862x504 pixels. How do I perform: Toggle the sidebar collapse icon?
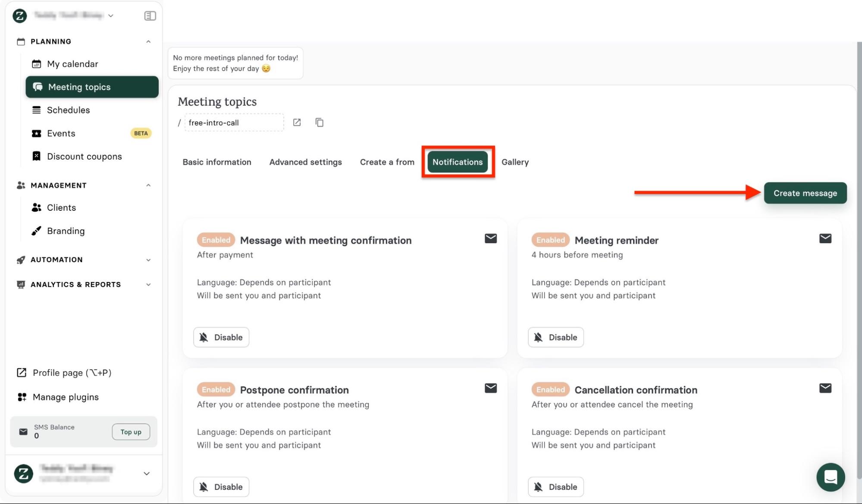(x=150, y=16)
